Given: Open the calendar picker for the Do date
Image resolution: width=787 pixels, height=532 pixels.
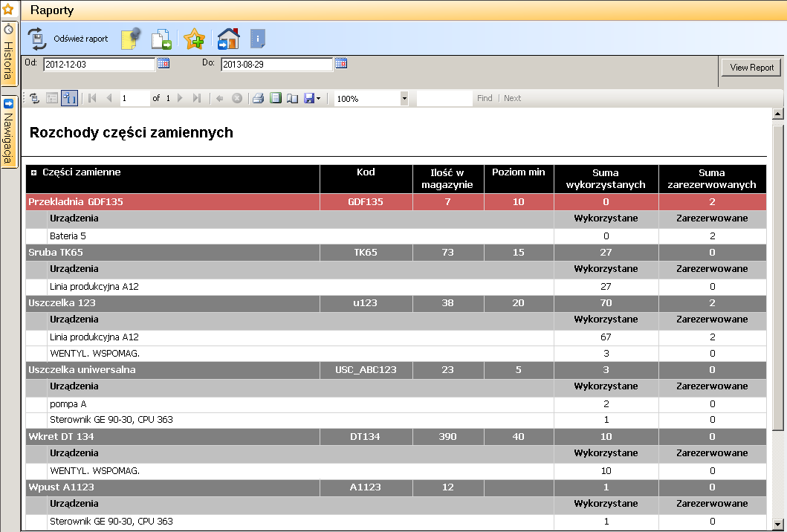Looking at the screenshot, I should point(341,63).
